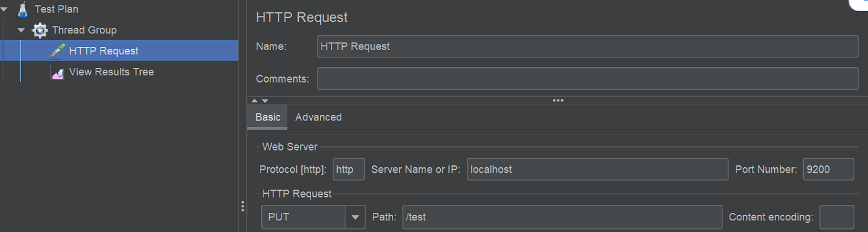The image size is (868, 232).
Task: Click the HTTP Request dropper icon
Action: click(x=57, y=51)
